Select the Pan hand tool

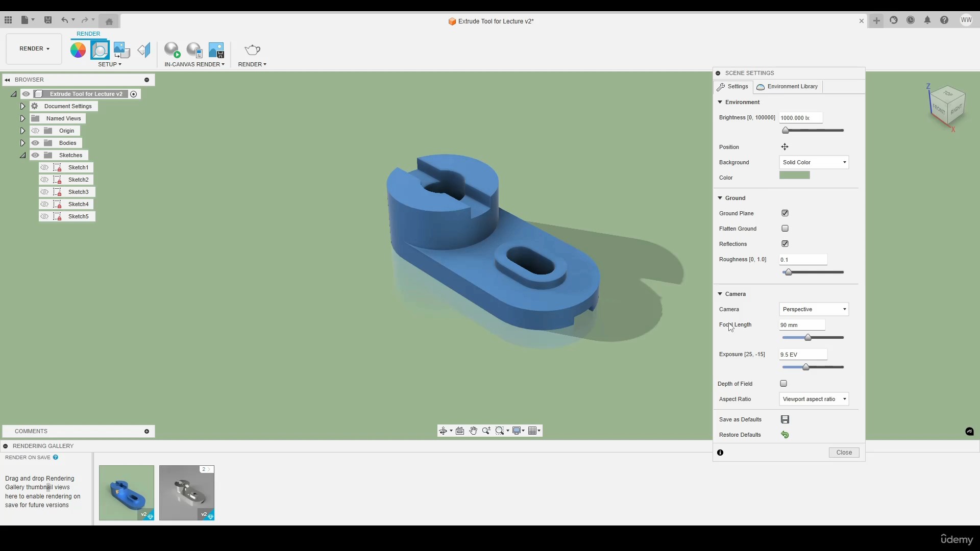click(x=473, y=431)
